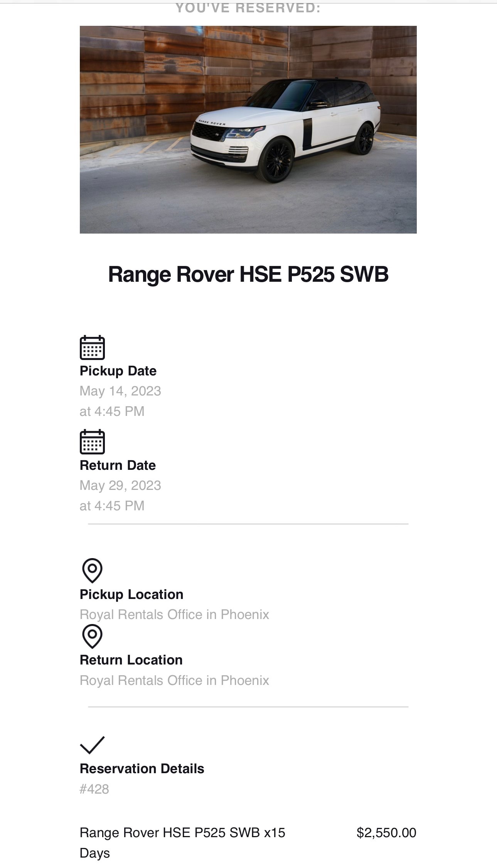Viewport: 497px width, 868px height.
Task: Click the $2,550.00 price amount
Action: 386,833
